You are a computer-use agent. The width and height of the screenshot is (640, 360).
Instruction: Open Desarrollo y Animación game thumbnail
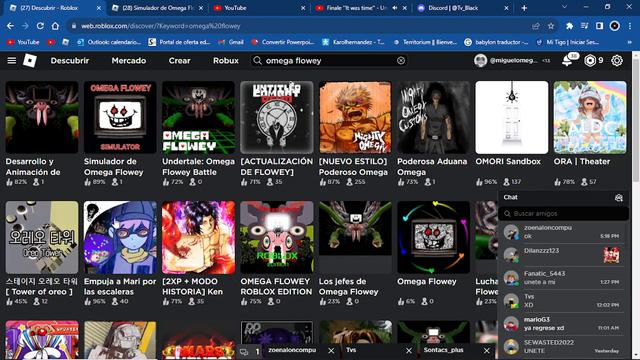pyautogui.click(x=42, y=117)
